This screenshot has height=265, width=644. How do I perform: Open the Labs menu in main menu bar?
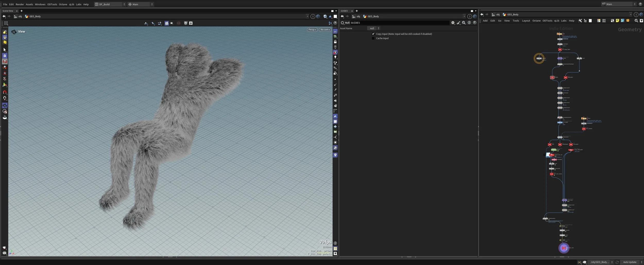(x=79, y=4)
